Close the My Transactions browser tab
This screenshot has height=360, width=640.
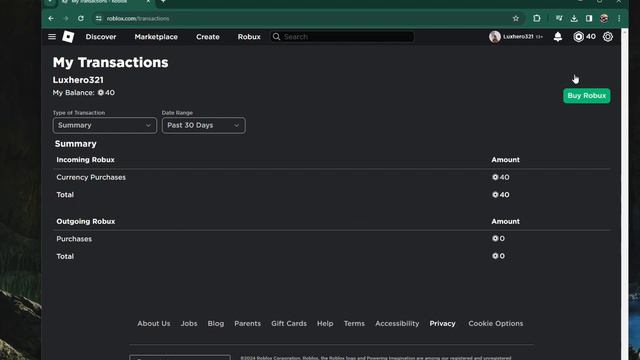tap(148, 2)
